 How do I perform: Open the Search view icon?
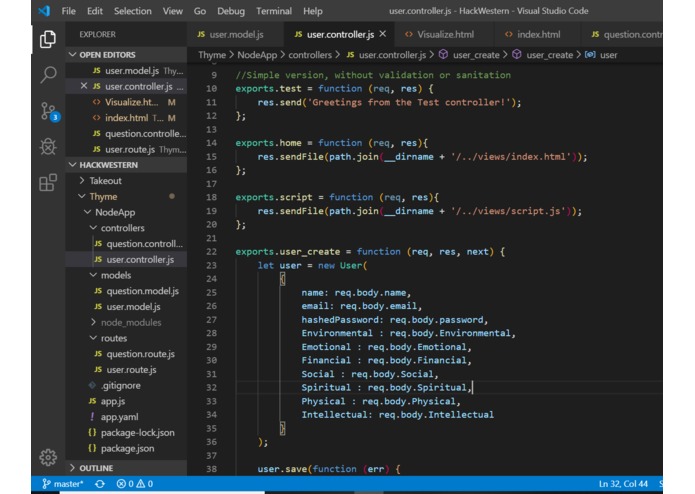[47, 75]
